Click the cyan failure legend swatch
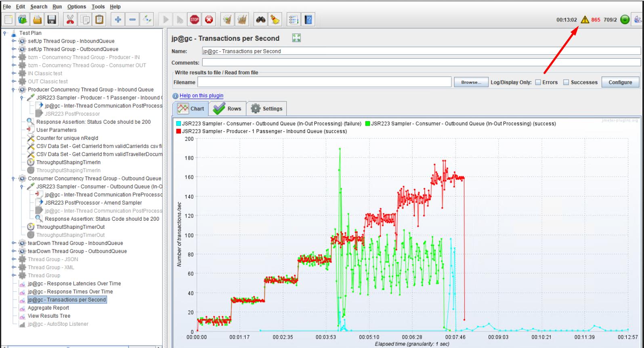The image size is (644, 348). [x=178, y=124]
